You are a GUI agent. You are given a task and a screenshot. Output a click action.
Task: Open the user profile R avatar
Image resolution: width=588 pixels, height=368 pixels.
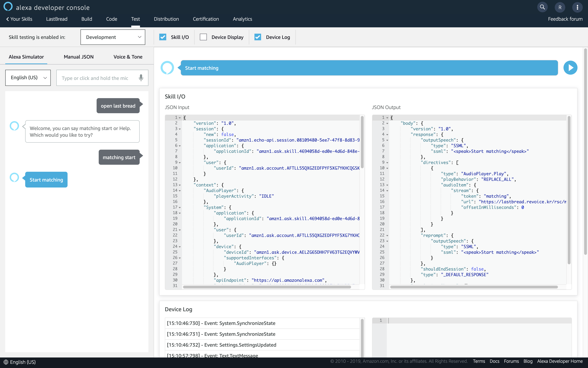(560, 7)
